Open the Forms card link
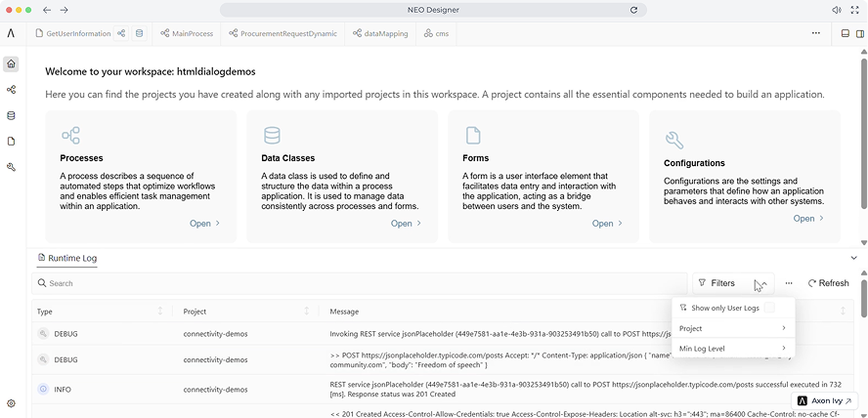The image size is (868, 418). [x=607, y=224]
